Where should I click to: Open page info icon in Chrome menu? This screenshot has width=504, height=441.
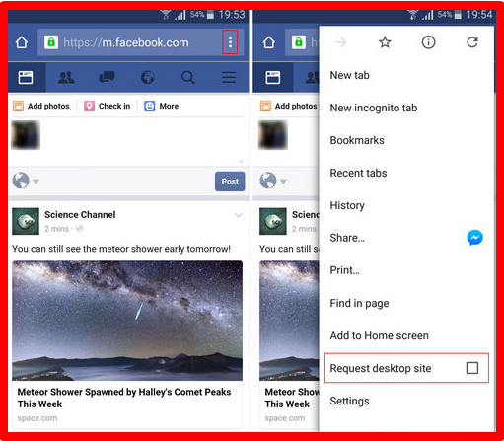click(428, 42)
